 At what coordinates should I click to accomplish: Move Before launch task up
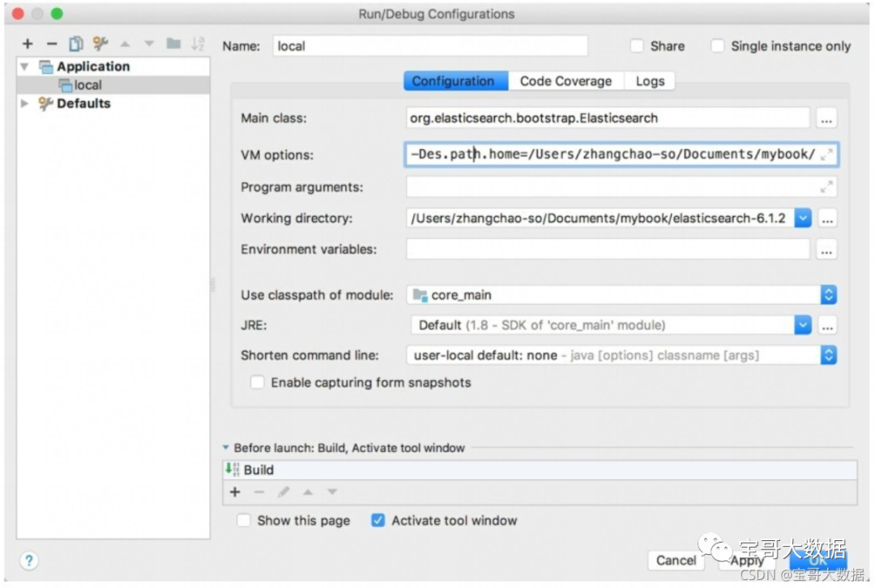click(308, 492)
